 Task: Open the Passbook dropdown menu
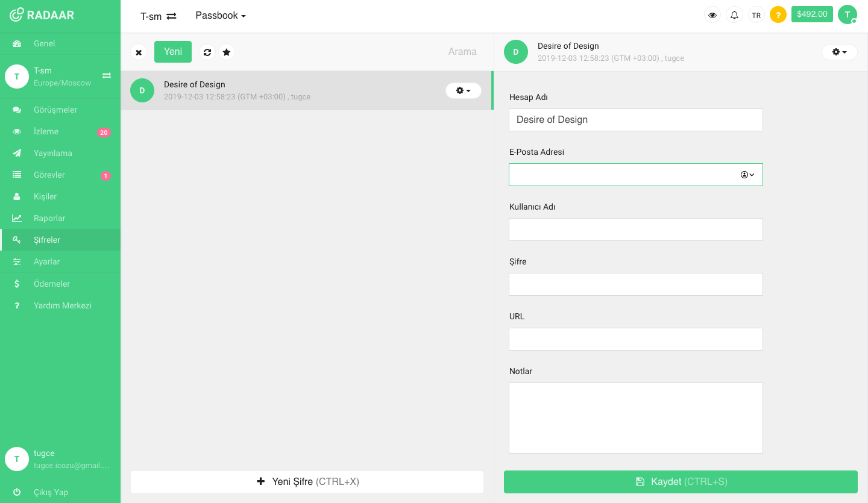(x=221, y=16)
